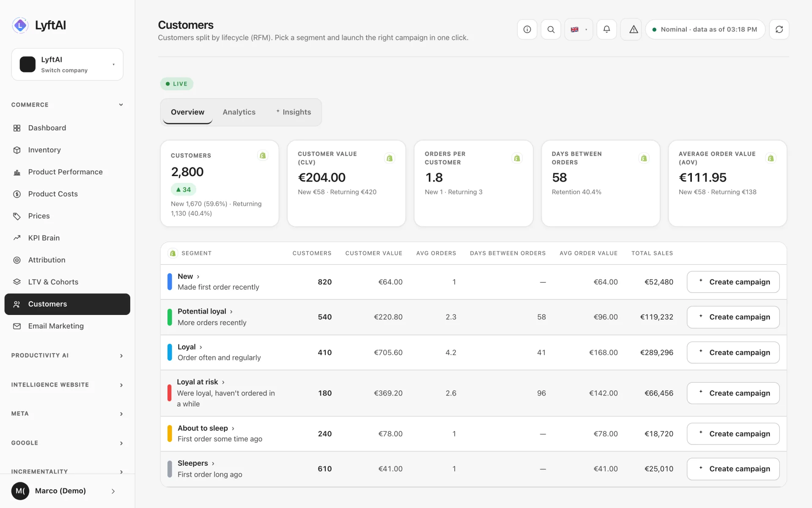812x508 pixels.
Task: Click the LTV & Cohorts layers icon
Action: tap(17, 282)
